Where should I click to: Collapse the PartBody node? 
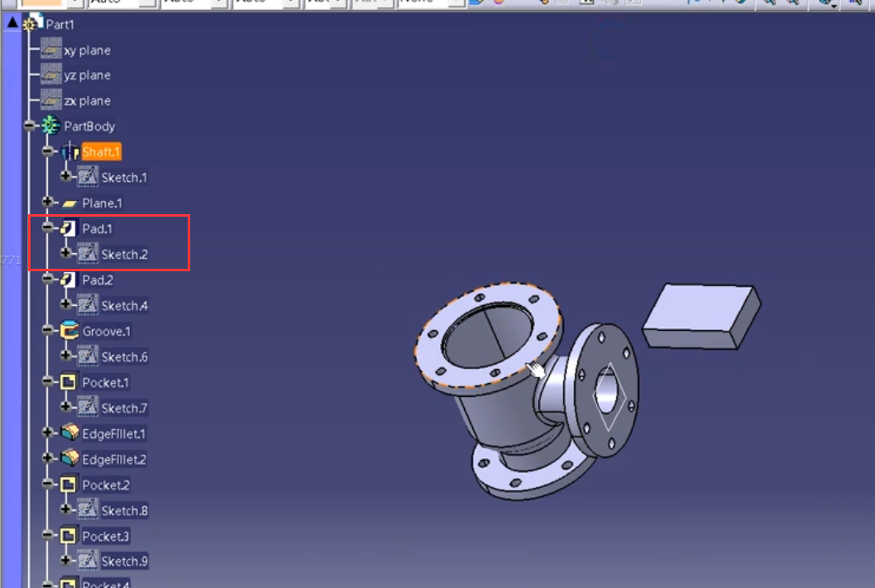29,126
